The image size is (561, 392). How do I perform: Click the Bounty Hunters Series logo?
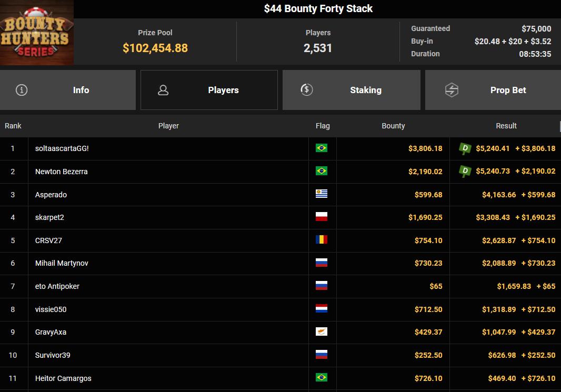tap(36, 33)
